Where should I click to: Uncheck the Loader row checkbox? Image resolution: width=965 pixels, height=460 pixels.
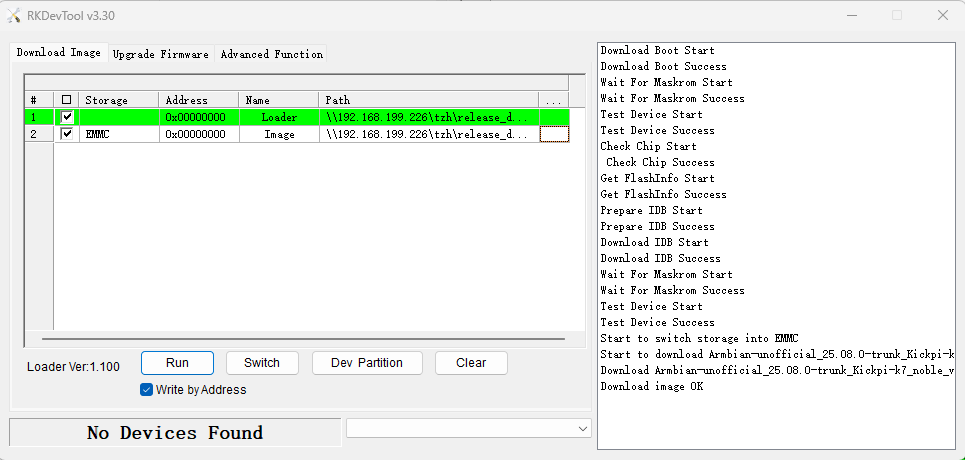coord(67,117)
